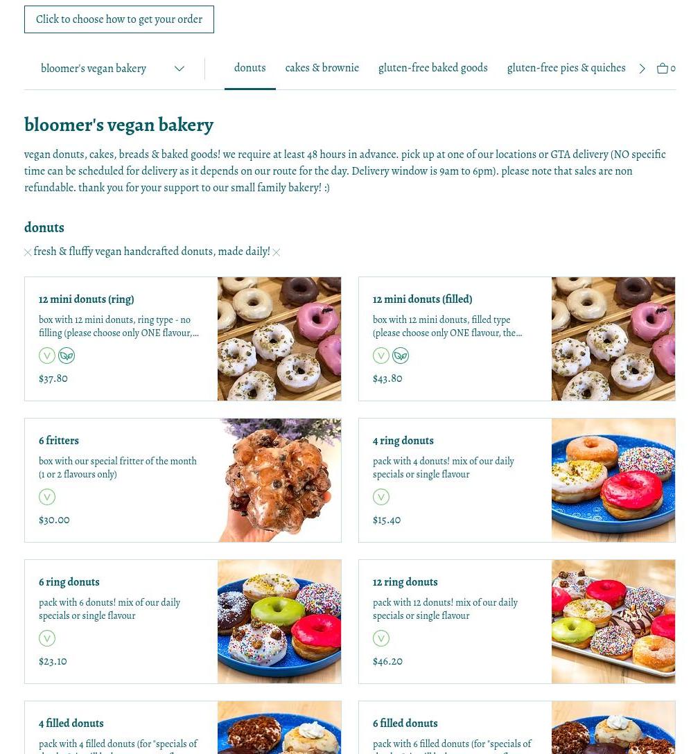Click the vegan icon on 12 mini donuts (ring)
The width and height of the screenshot is (700, 754).
[x=47, y=356]
